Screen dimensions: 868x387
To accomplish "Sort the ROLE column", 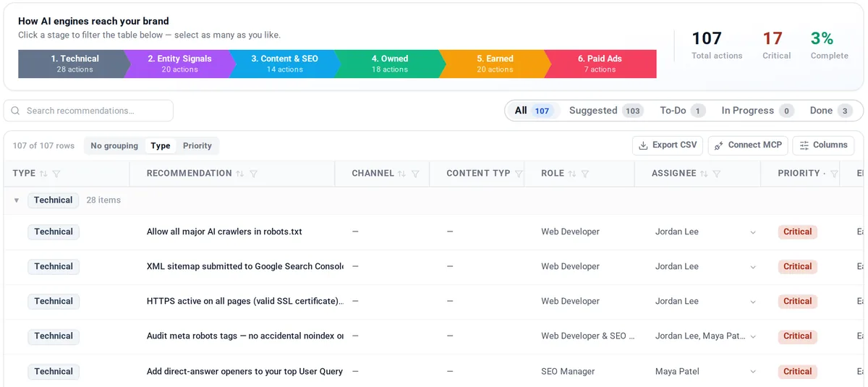I will pos(572,174).
